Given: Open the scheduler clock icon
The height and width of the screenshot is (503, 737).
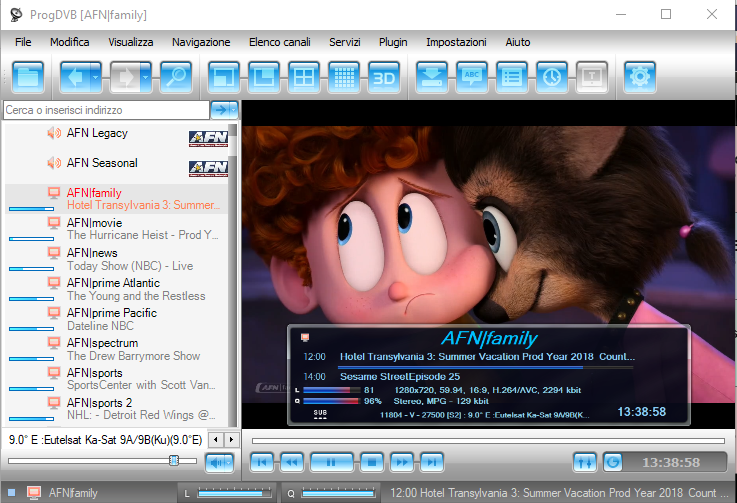Looking at the screenshot, I should pyautogui.click(x=552, y=77).
